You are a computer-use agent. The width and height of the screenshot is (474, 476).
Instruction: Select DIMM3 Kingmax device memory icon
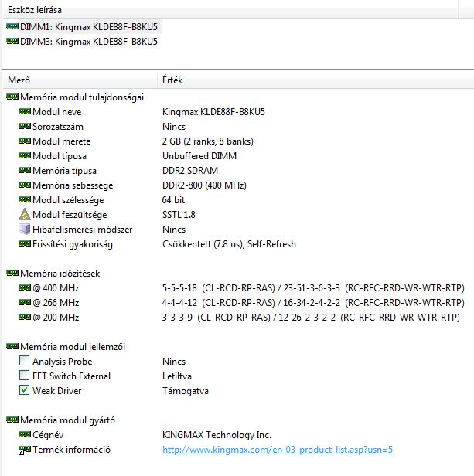pos(12,41)
